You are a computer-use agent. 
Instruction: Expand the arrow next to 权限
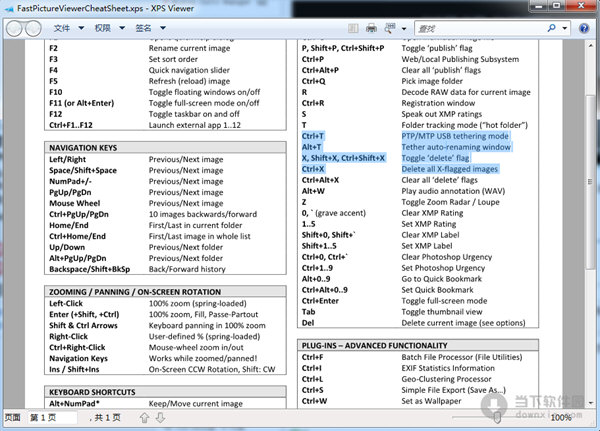click(x=122, y=28)
